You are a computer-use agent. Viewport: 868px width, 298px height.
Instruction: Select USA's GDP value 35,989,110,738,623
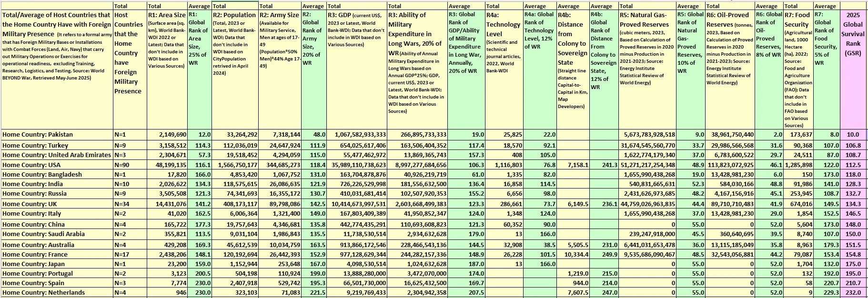(356, 165)
